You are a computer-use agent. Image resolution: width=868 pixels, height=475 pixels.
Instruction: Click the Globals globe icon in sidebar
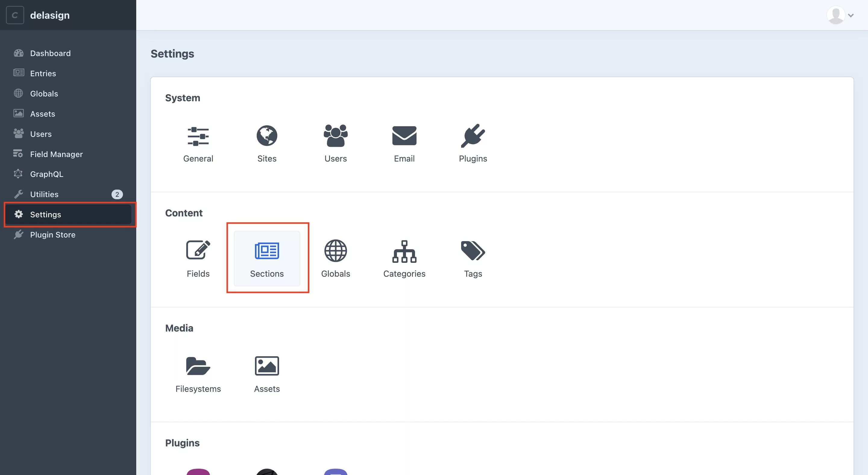click(18, 93)
